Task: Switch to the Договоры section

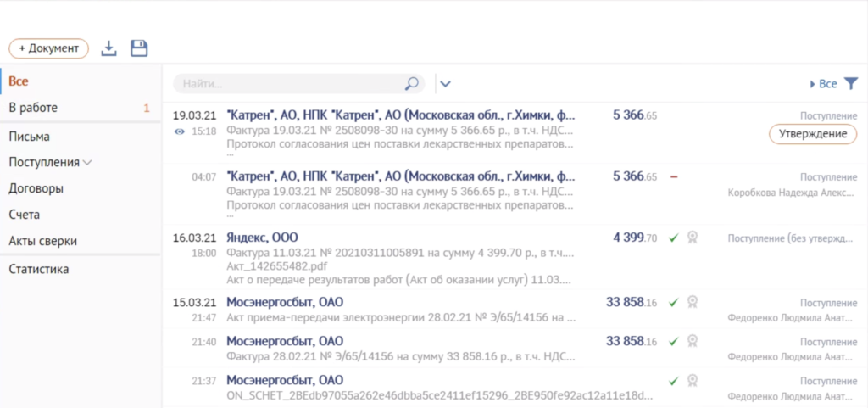Action: click(x=36, y=188)
